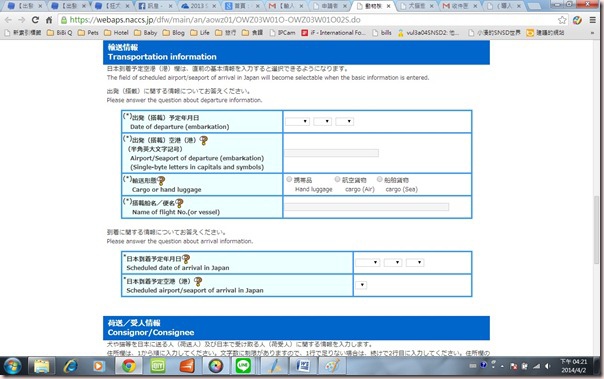Open help icon for Name of flight No.
Viewport: 604px width, 379px height.
(x=179, y=203)
